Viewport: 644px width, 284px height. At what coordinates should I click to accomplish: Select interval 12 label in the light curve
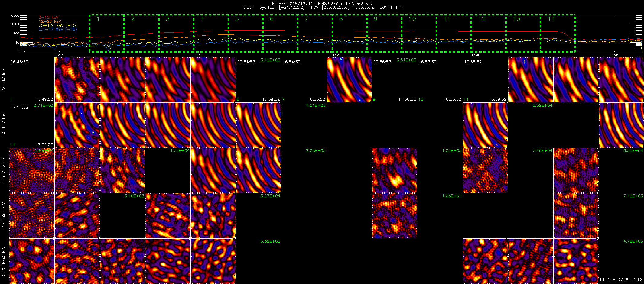coord(482,19)
